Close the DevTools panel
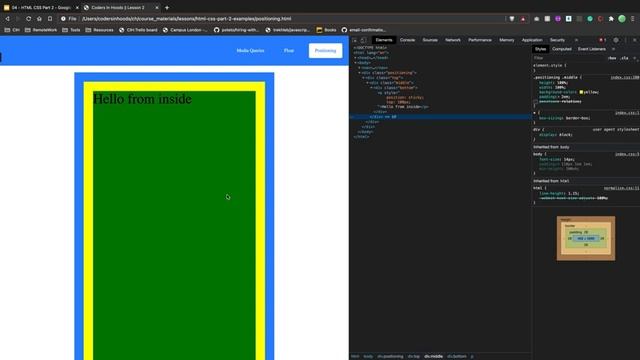Screen dimensions: 640x360 tap(635, 40)
